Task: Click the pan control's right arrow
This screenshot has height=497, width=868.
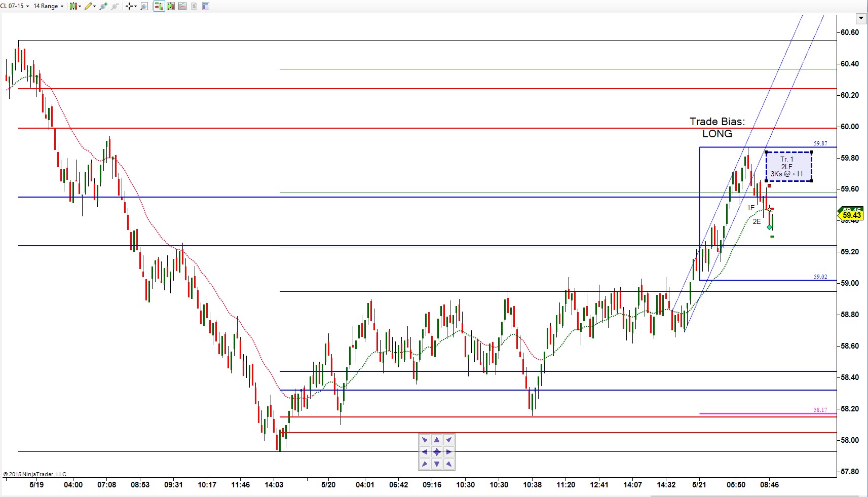Action: 449,452
